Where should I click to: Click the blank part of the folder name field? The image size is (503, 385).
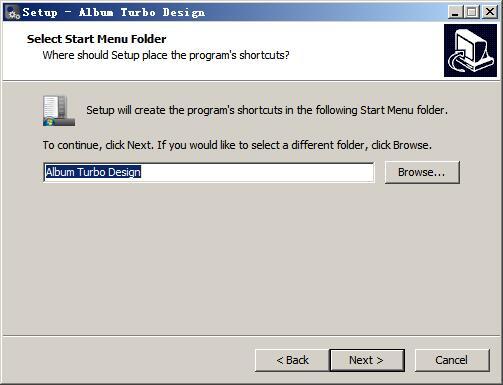pos(257,172)
